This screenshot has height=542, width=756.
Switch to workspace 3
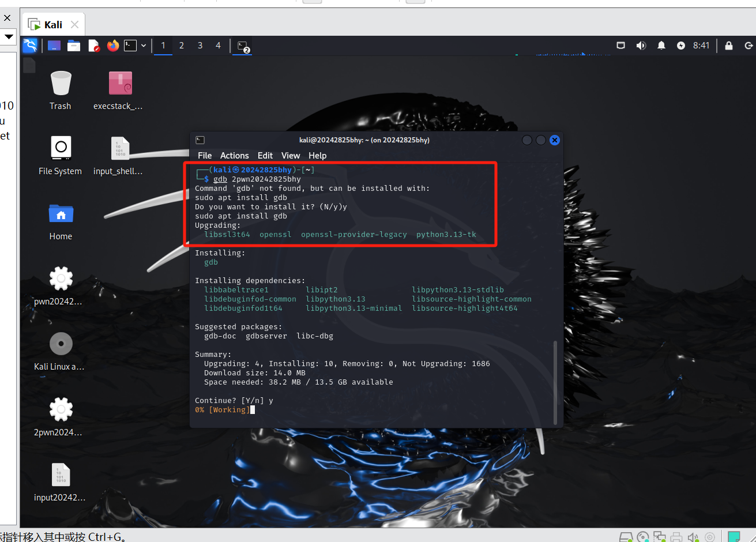[200, 46]
